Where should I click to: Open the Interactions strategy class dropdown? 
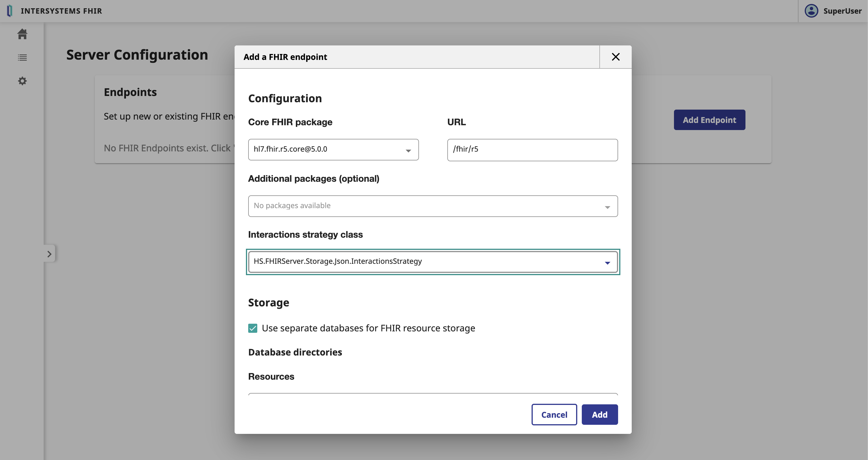pyautogui.click(x=433, y=262)
